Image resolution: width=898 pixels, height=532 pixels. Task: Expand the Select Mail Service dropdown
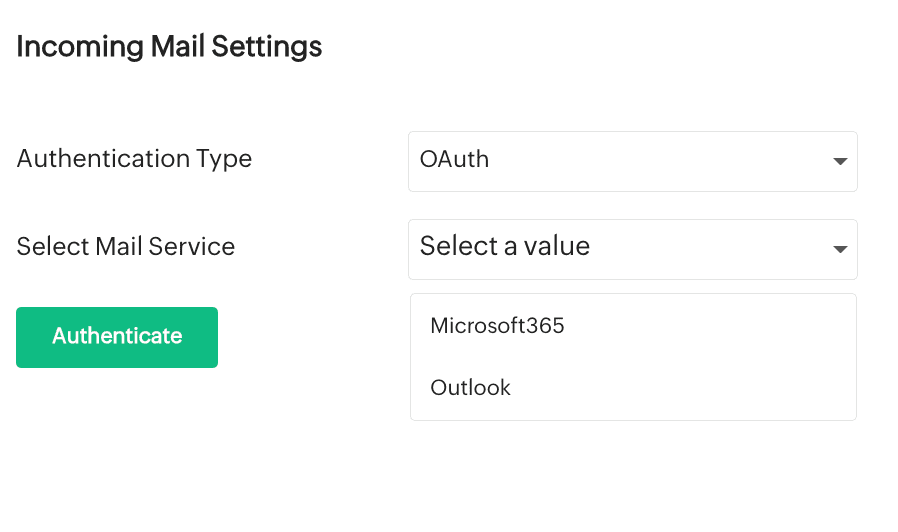tap(632, 249)
